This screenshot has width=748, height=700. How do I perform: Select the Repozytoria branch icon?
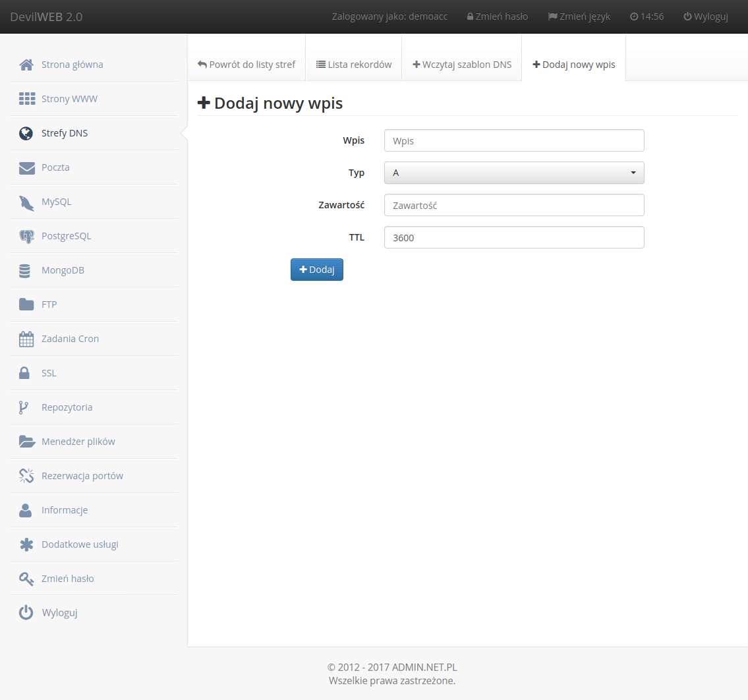24,407
